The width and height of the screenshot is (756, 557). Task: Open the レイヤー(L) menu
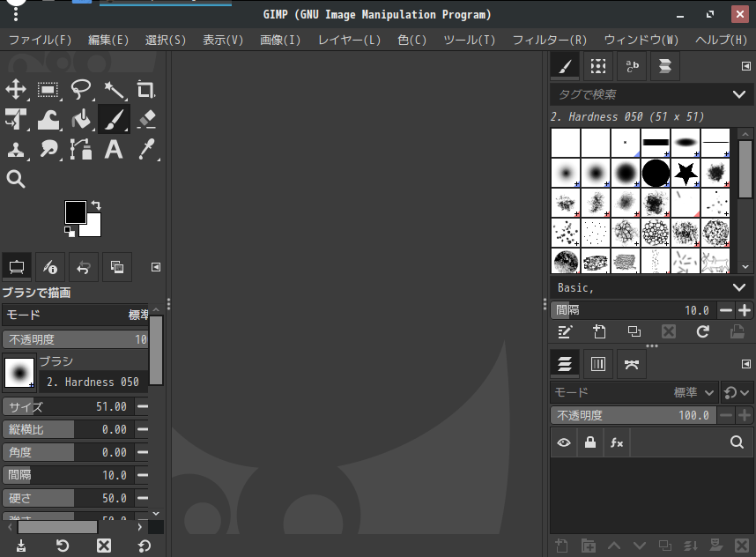(349, 40)
